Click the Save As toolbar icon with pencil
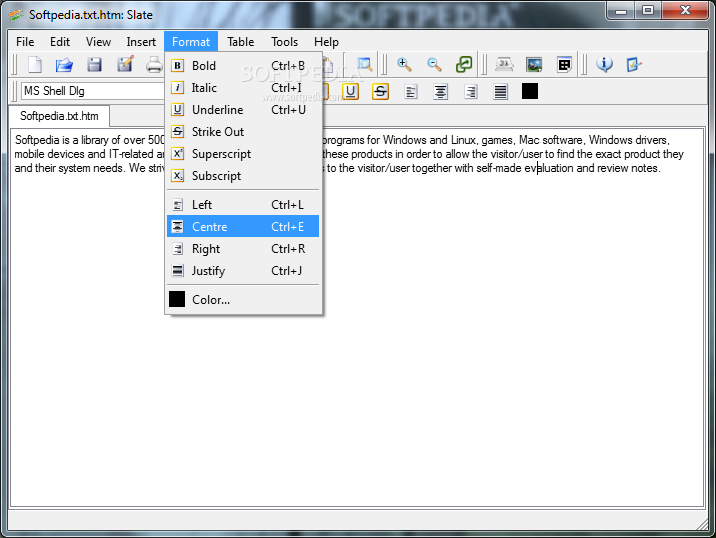 pos(125,64)
